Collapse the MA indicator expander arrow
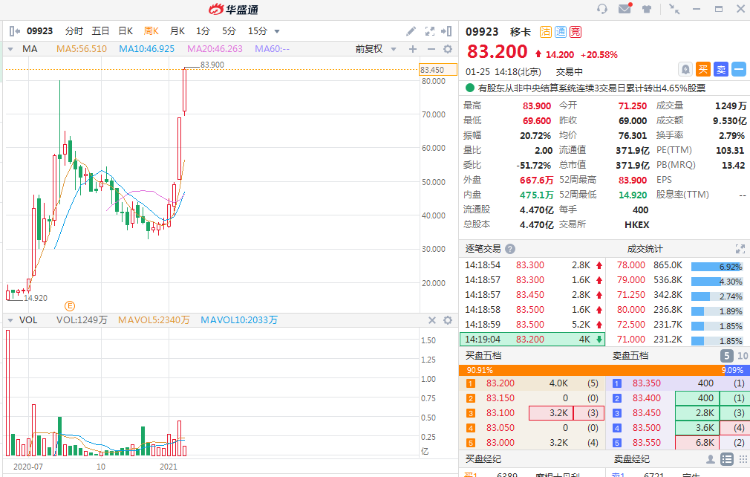The height and width of the screenshot is (477, 750). tap(10, 49)
